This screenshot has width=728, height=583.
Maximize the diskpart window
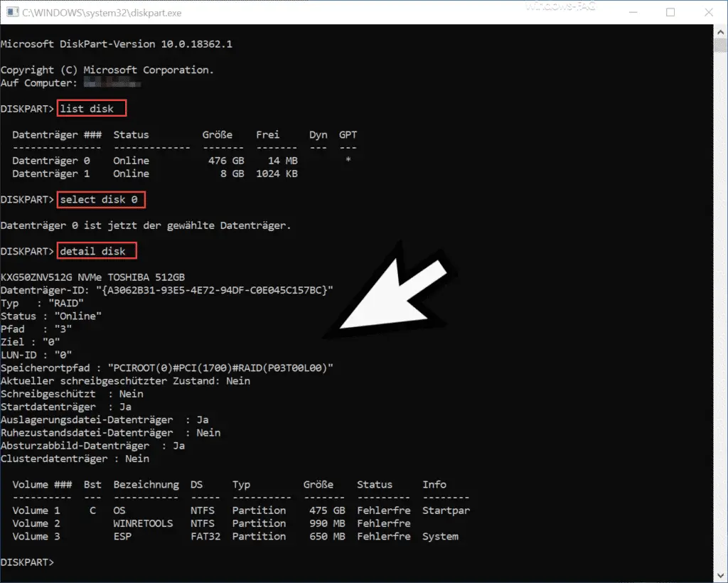(x=670, y=12)
